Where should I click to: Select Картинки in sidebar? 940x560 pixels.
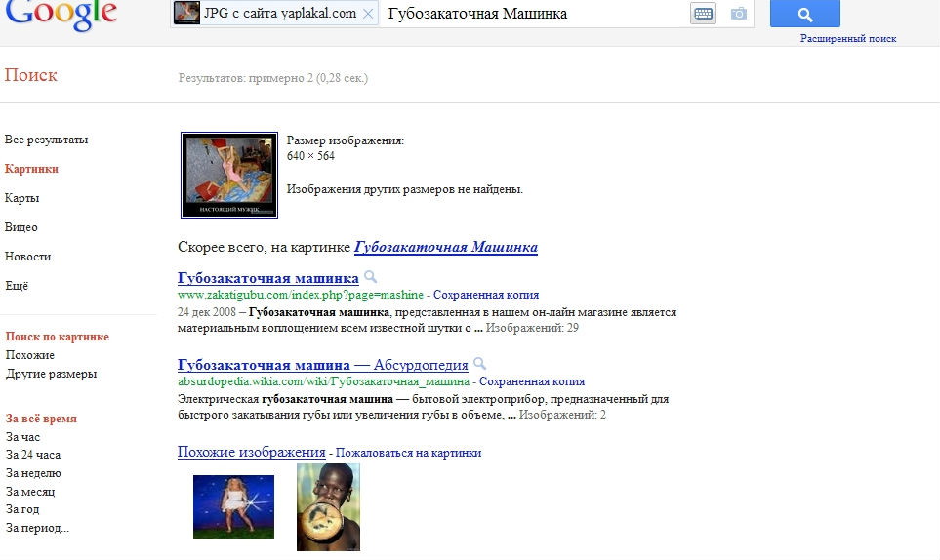click(31, 169)
